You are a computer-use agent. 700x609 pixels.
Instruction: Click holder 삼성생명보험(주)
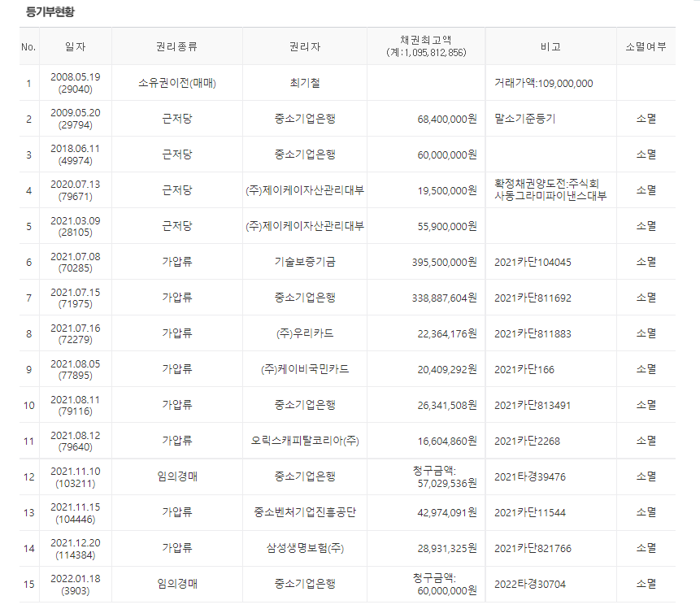[x=305, y=548]
